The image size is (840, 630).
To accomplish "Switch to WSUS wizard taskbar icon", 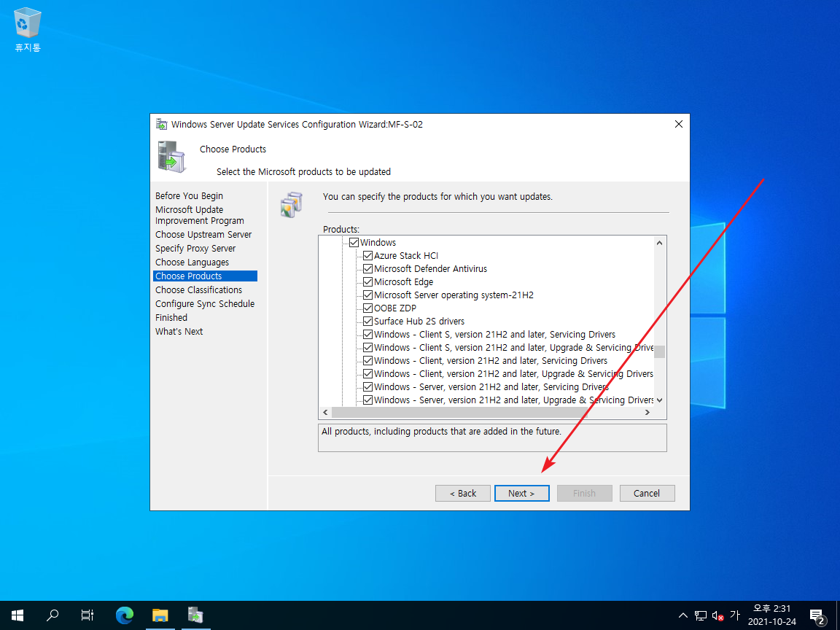I will (x=195, y=615).
